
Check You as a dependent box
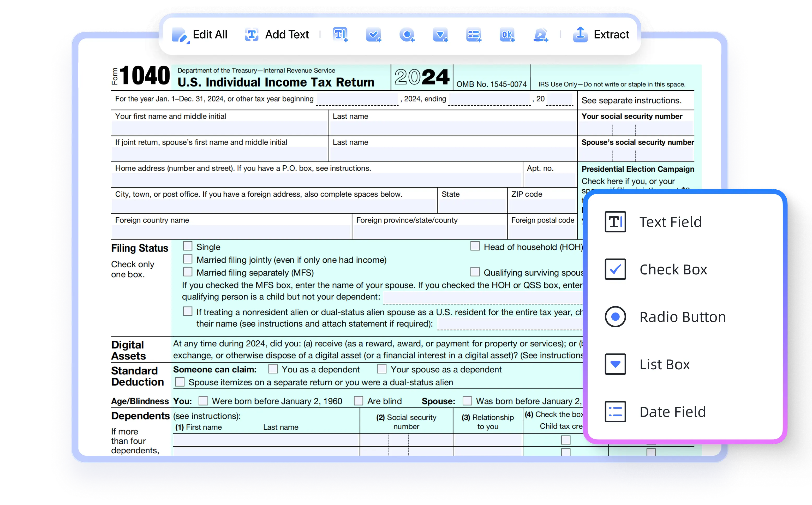pos(273,369)
